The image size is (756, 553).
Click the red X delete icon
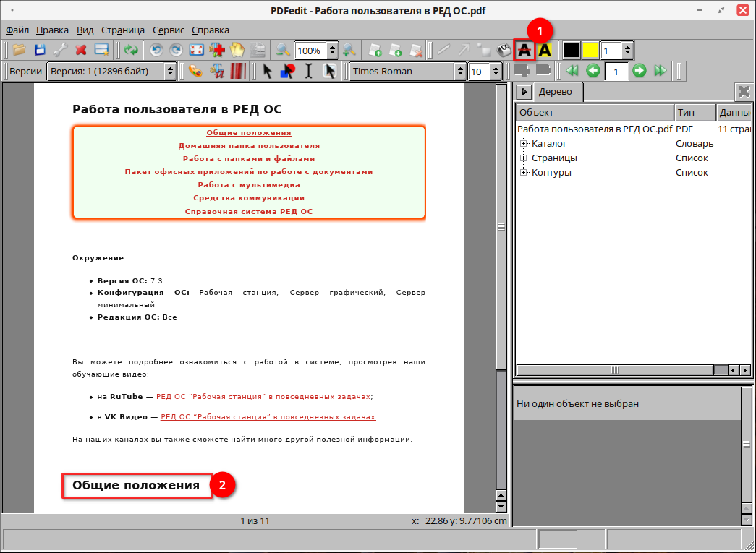tap(81, 51)
